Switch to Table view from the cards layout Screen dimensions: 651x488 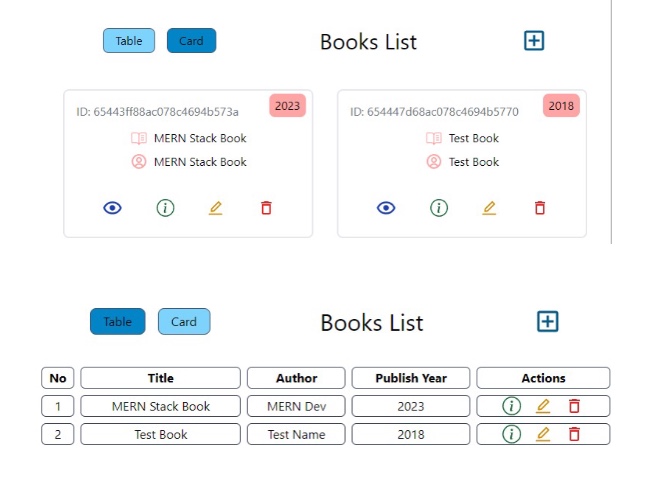click(x=129, y=41)
